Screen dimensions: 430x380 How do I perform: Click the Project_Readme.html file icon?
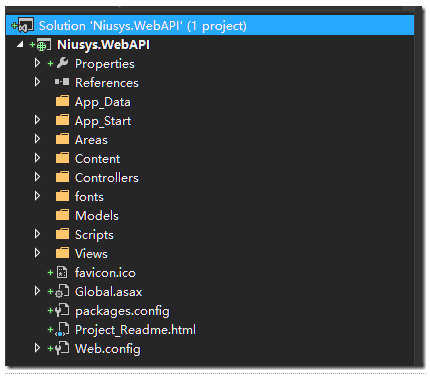pyautogui.click(x=62, y=329)
